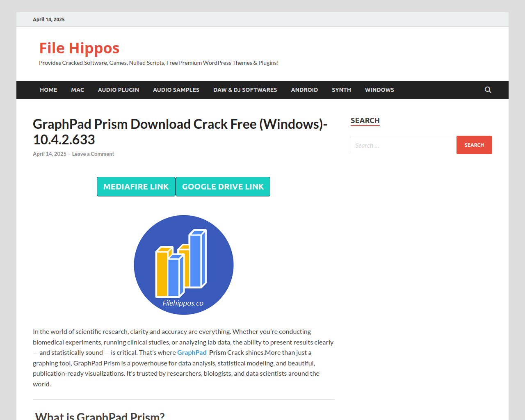Open AUDIO SAMPLES in the navigation bar

point(176,90)
